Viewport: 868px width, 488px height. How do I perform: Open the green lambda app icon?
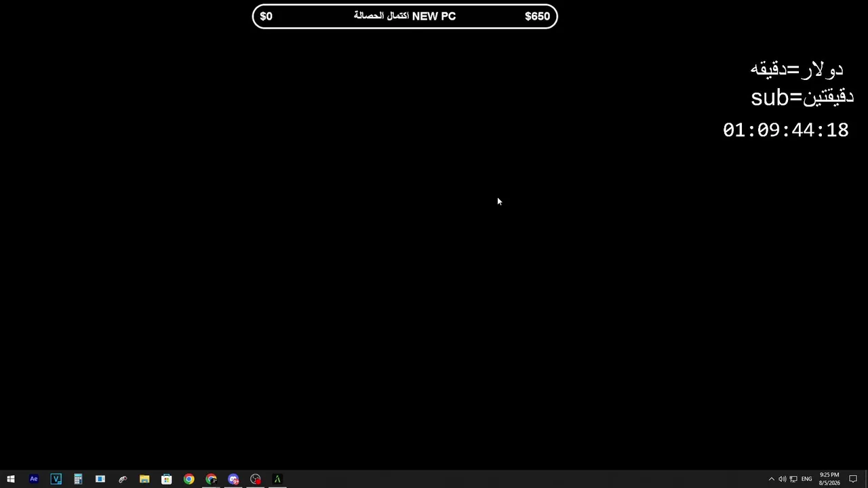[x=277, y=479]
